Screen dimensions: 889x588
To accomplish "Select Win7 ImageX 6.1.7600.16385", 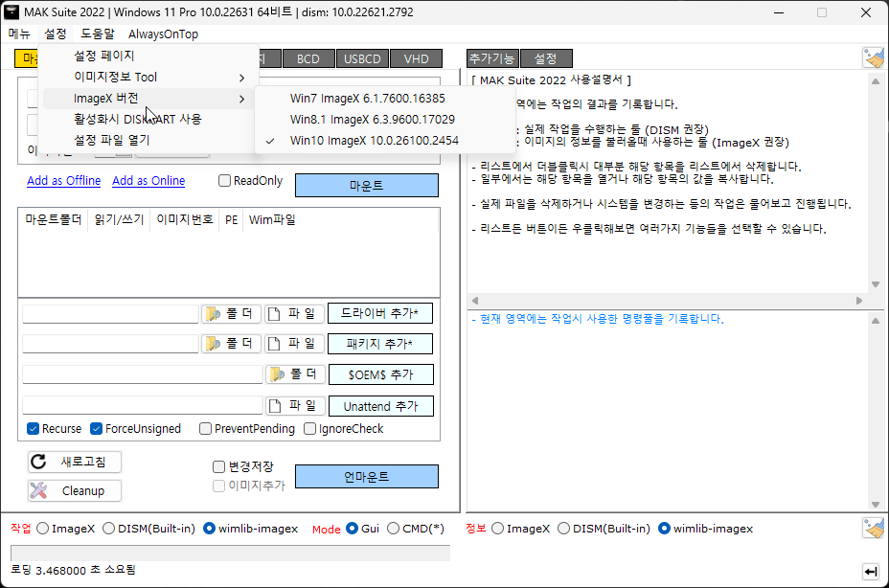I will (x=385, y=99).
